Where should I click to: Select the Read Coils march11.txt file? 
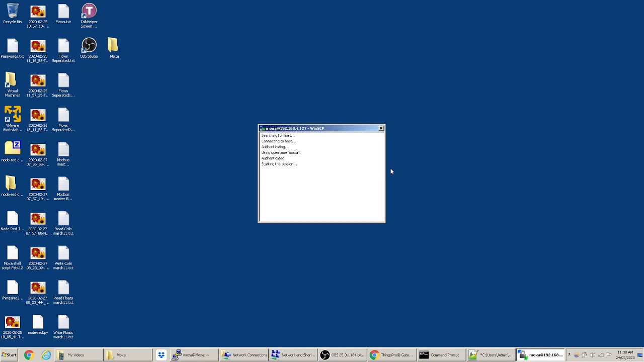[x=63, y=223]
